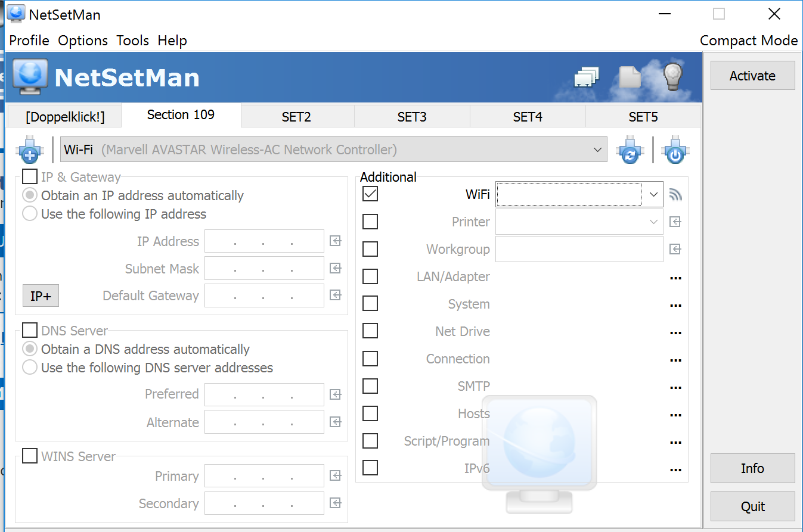Get current Secondary WINS arrow icon
803x532 pixels.
tap(336, 503)
